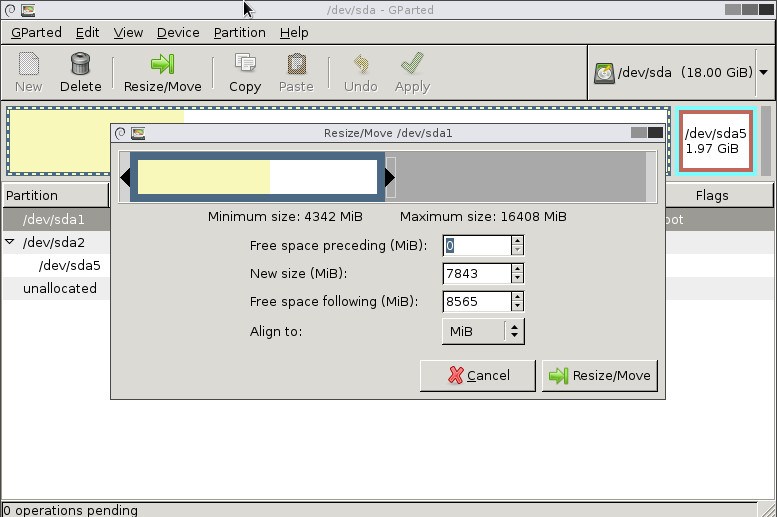Open the GParted menu

36,33
